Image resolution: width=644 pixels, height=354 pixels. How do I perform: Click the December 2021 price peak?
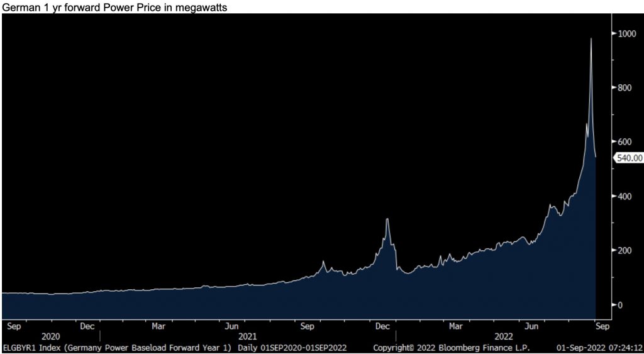click(x=387, y=219)
